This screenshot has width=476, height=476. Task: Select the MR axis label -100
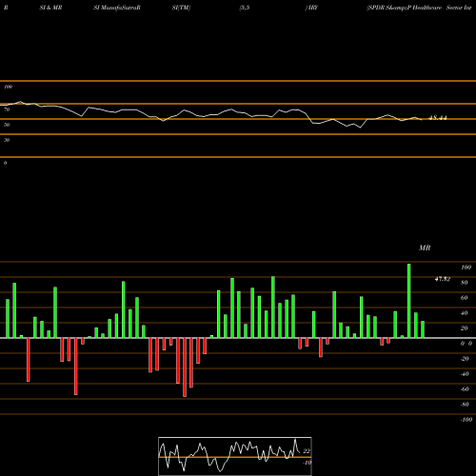tap(466, 420)
